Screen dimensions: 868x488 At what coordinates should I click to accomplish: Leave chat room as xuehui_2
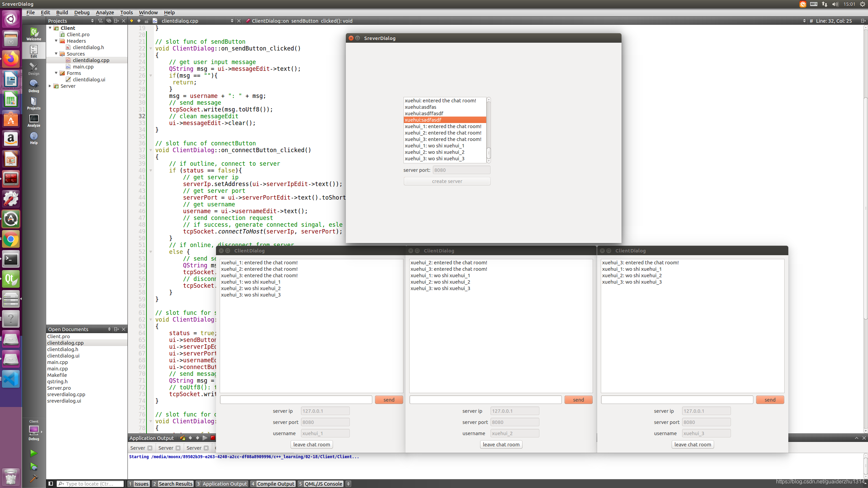click(x=501, y=444)
